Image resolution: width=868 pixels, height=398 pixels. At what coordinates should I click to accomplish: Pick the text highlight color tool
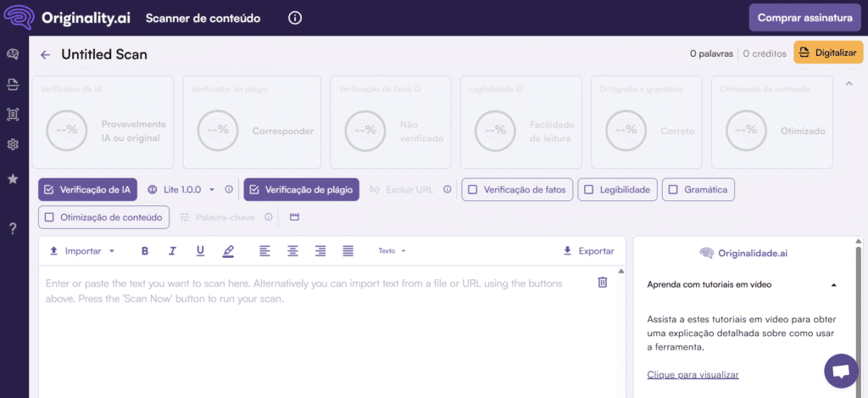(x=228, y=251)
